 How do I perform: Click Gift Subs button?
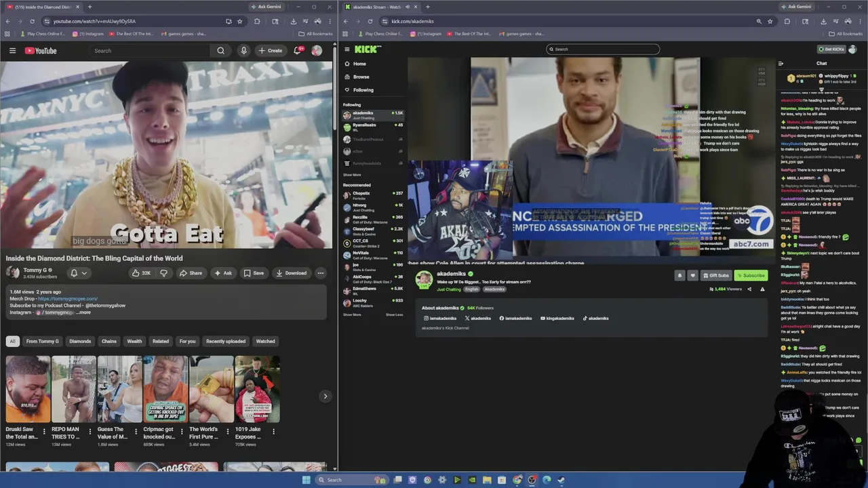tap(716, 275)
